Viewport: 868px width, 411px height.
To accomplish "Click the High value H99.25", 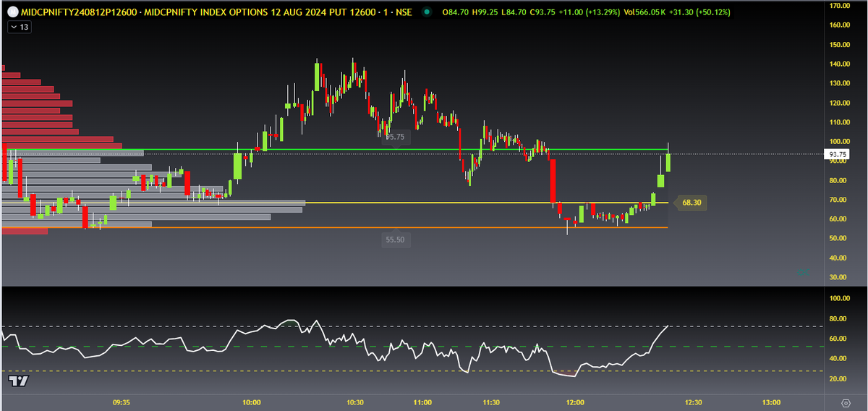I will pyautogui.click(x=485, y=12).
